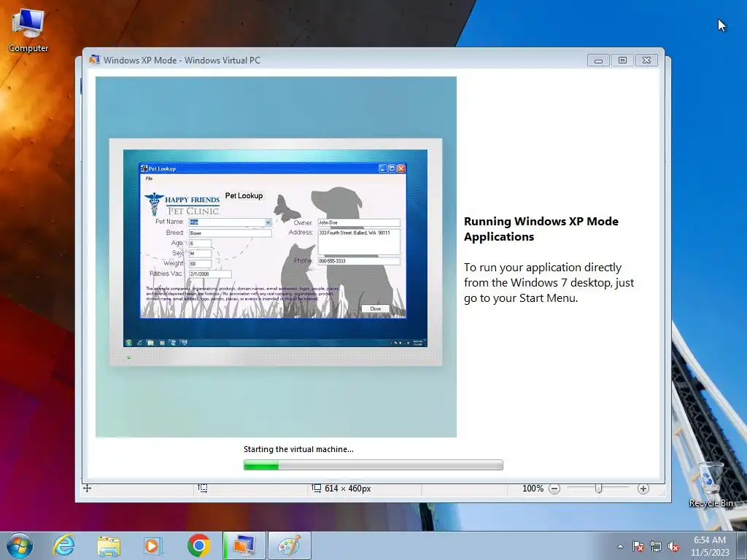Click the '100%' zoom level text

[x=533, y=489]
